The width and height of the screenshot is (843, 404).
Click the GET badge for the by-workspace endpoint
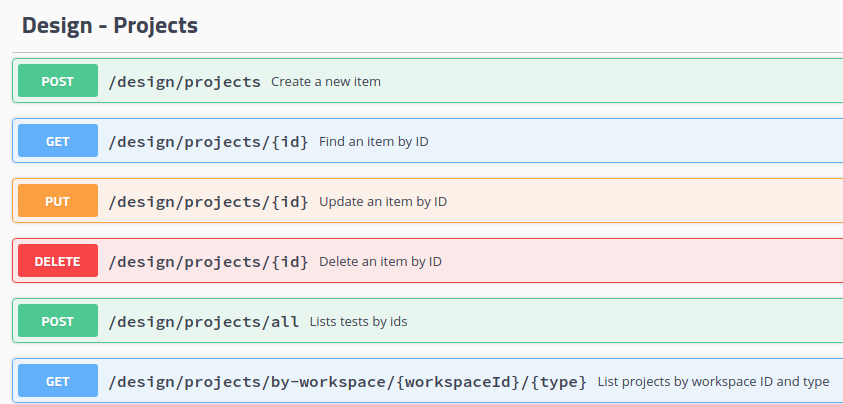(58, 381)
